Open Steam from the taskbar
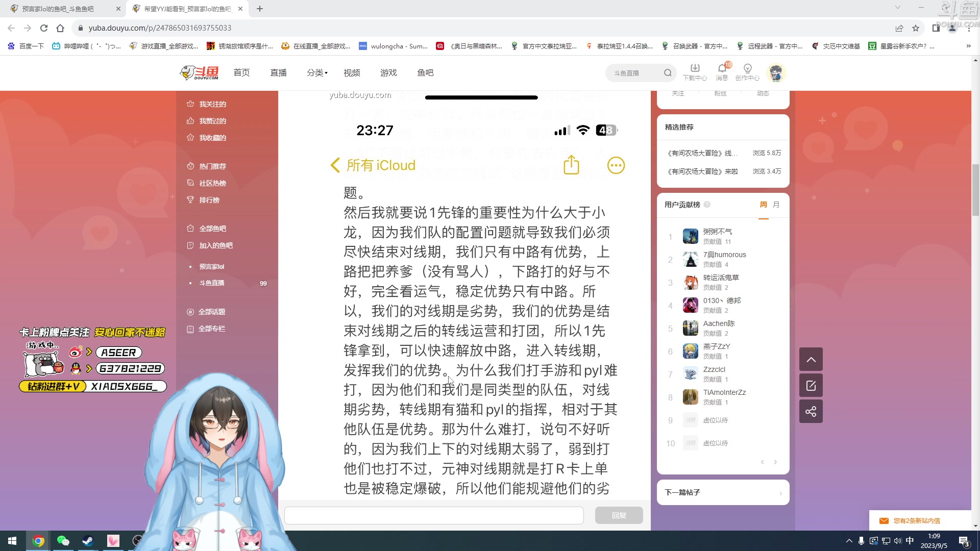Viewport: 980px width, 551px height. [88, 541]
